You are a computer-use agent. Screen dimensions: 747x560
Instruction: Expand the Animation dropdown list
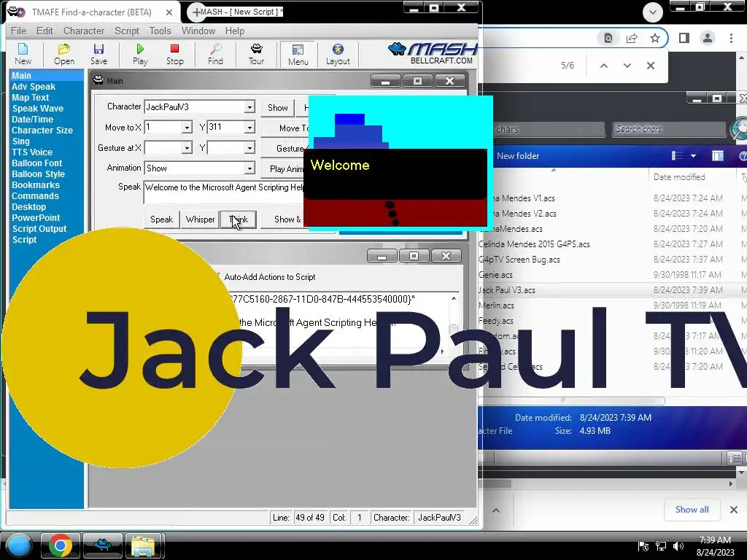click(x=249, y=168)
